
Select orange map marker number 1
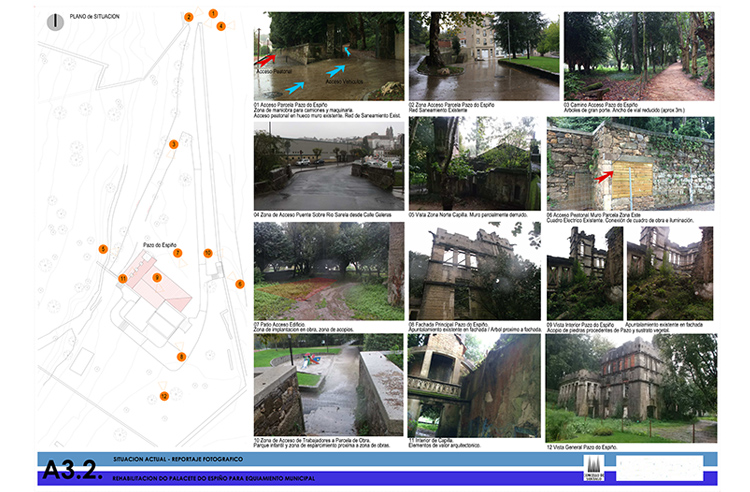coord(213,13)
